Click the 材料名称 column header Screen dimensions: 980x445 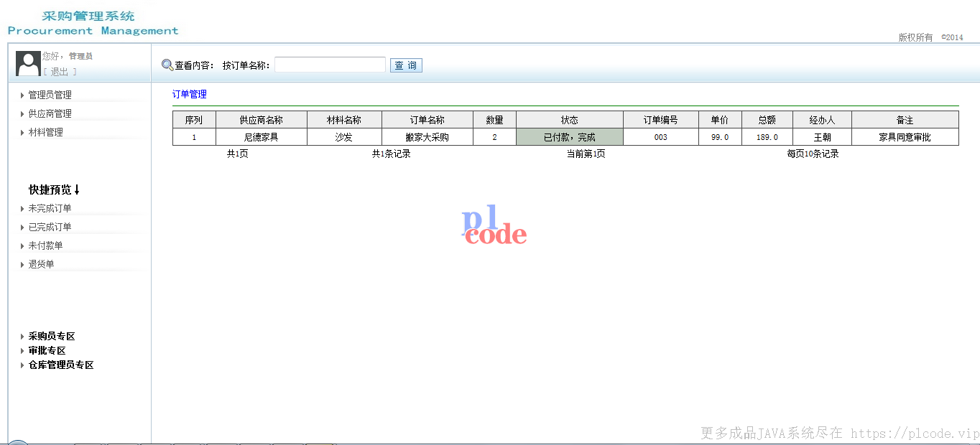344,120
